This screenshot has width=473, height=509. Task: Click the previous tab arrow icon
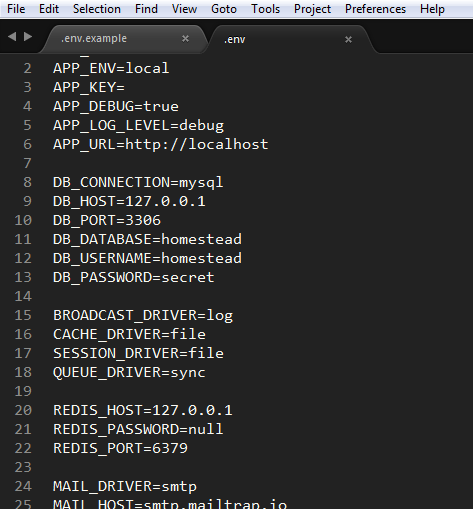pos(12,36)
